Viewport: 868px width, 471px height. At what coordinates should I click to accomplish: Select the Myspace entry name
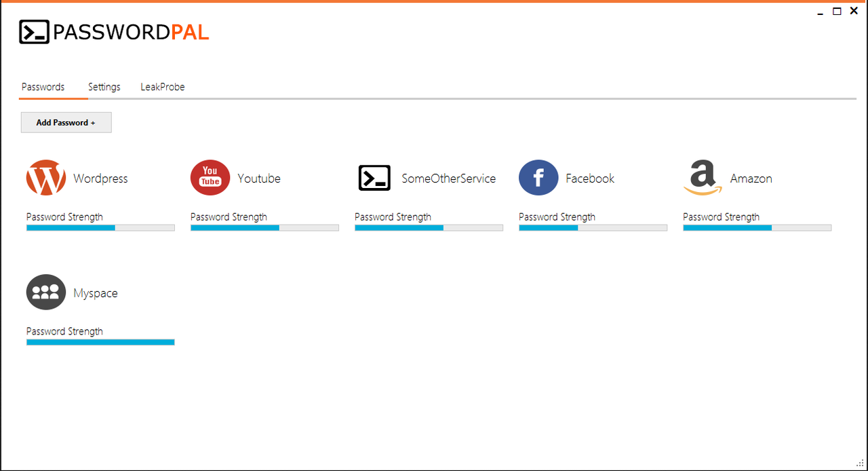pyautogui.click(x=96, y=293)
